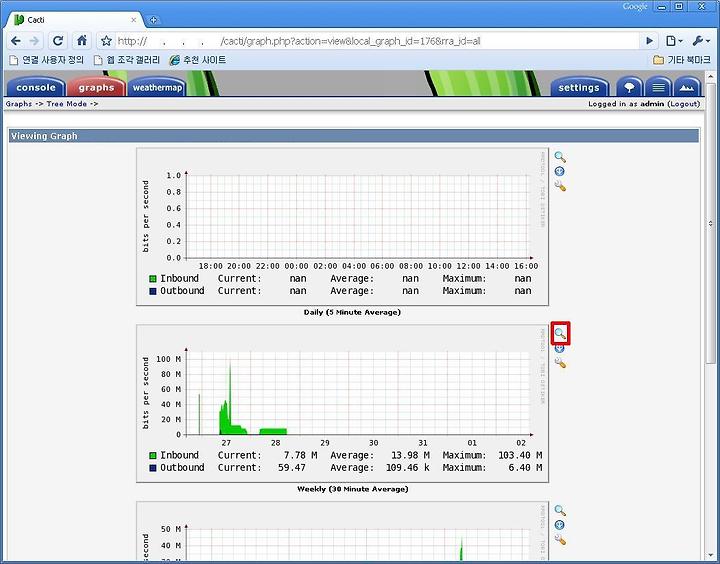720x564 pixels.
Task: Click the Weekly graph blue circle icon
Action: pyautogui.click(x=559, y=349)
